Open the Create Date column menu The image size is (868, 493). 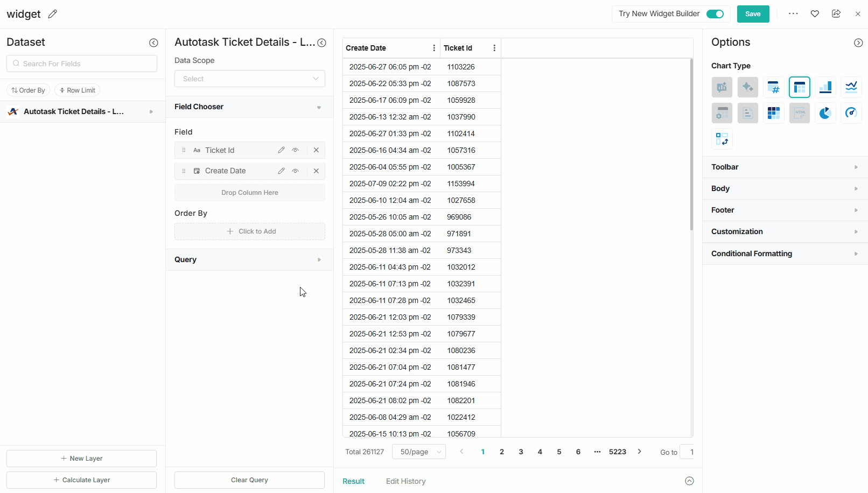434,48
